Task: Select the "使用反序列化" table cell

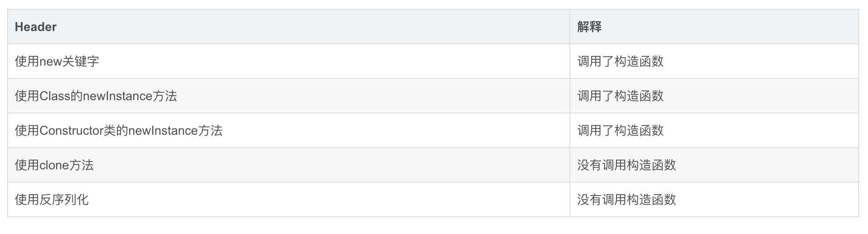Action: click(51, 199)
